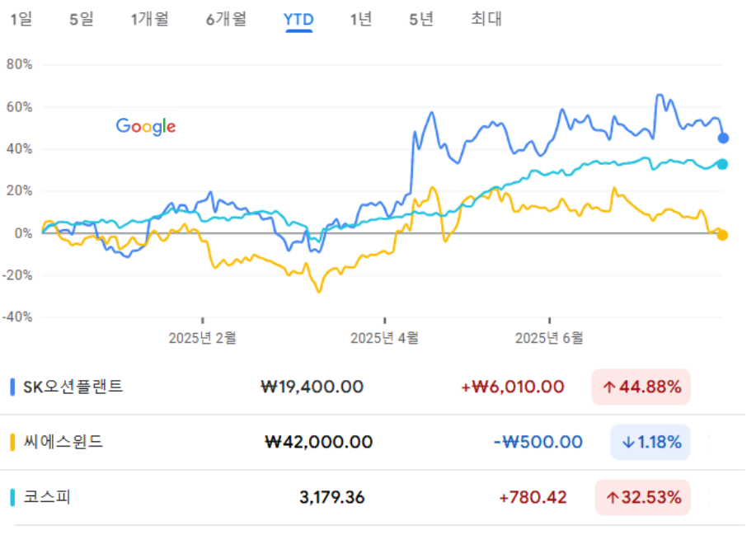Image resolution: width=756 pixels, height=535 pixels.
Task: Click the ₩19,400.00 price value
Action: tap(312, 387)
